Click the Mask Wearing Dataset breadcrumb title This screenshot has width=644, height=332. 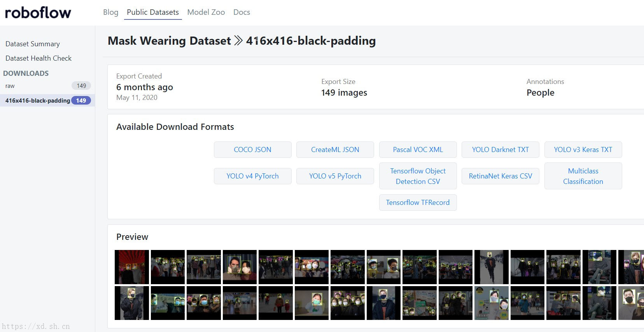(169, 41)
